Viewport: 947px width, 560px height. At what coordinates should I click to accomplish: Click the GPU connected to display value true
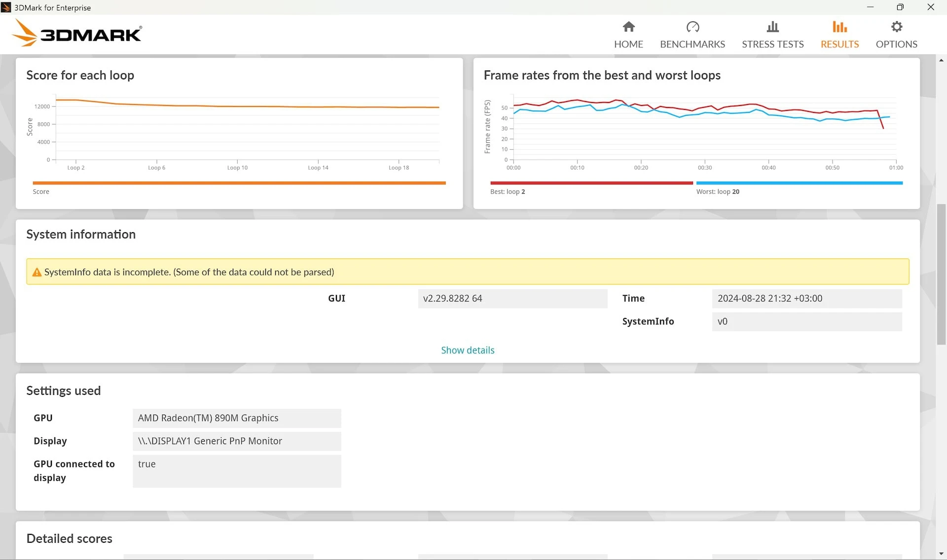click(x=237, y=471)
